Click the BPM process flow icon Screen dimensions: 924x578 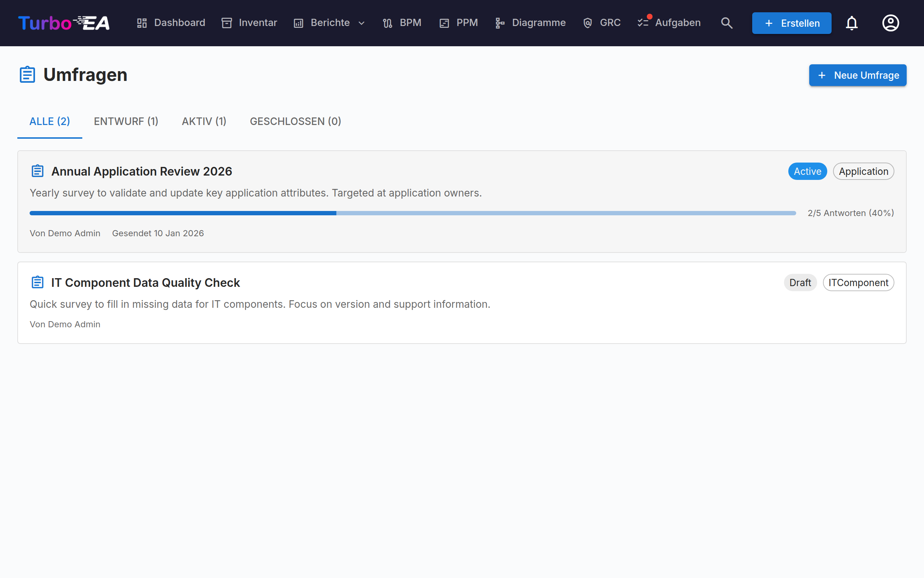(x=388, y=23)
